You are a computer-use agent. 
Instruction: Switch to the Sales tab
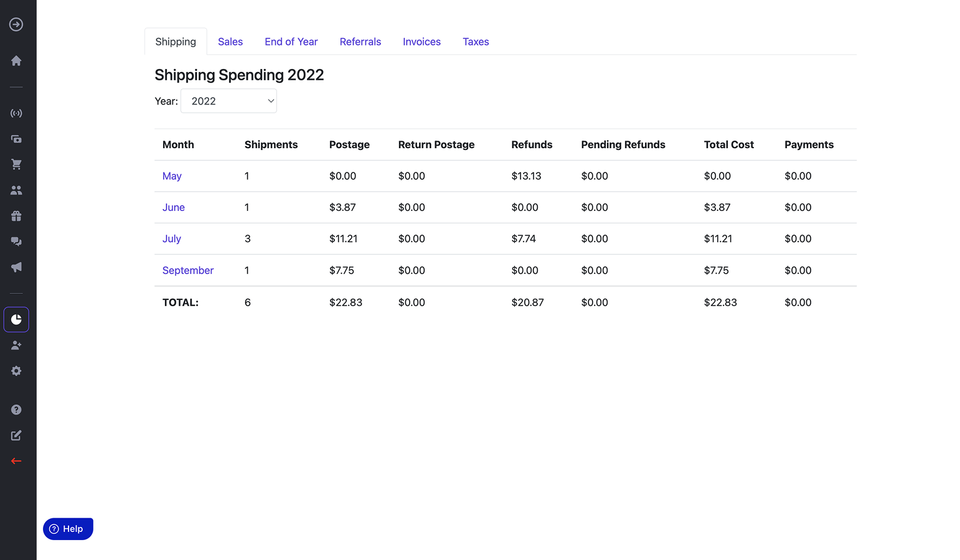(230, 42)
